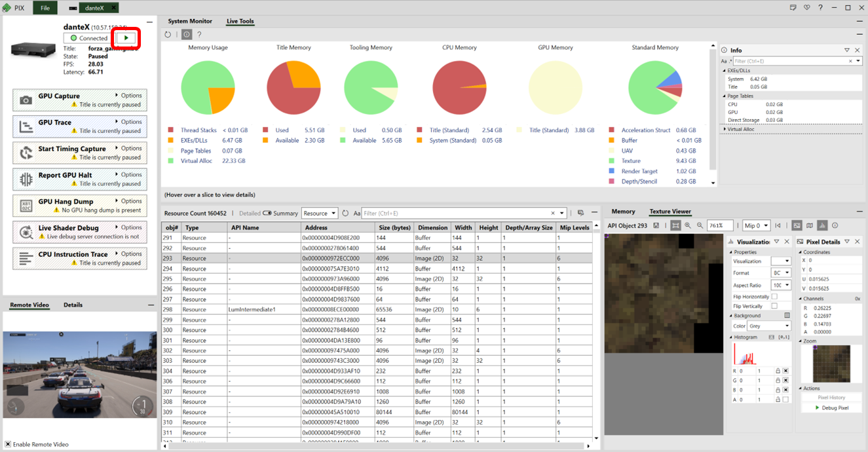Switch to the System Monitor tab

pyautogui.click(x=190, y=21)
